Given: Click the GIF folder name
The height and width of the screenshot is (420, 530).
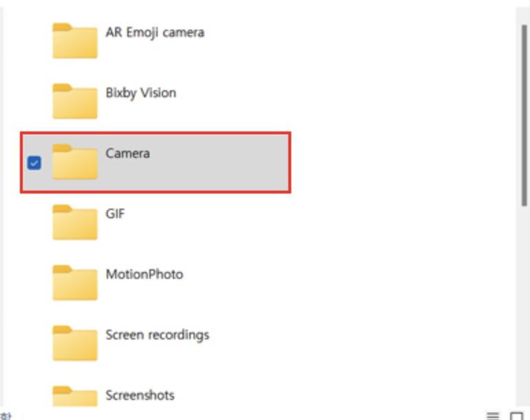Looking at the screenshot, I should pyautogui.click(x=115, y=213).
